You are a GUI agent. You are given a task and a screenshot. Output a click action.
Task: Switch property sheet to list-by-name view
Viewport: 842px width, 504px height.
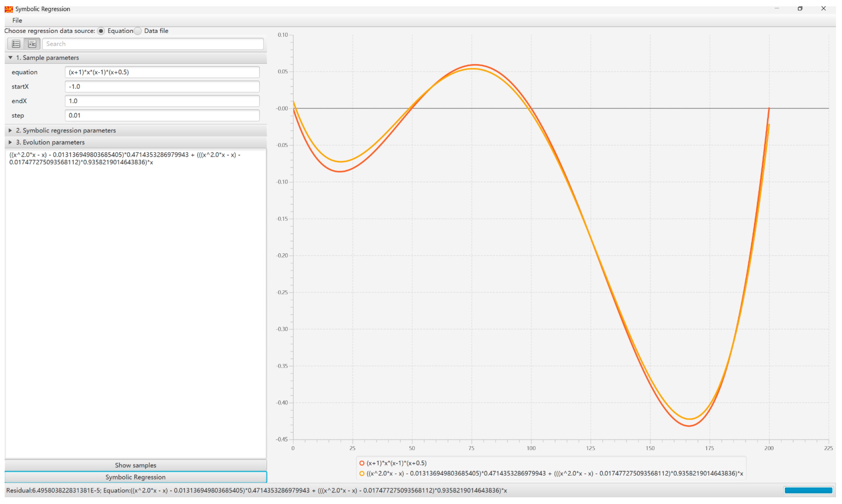16,44
